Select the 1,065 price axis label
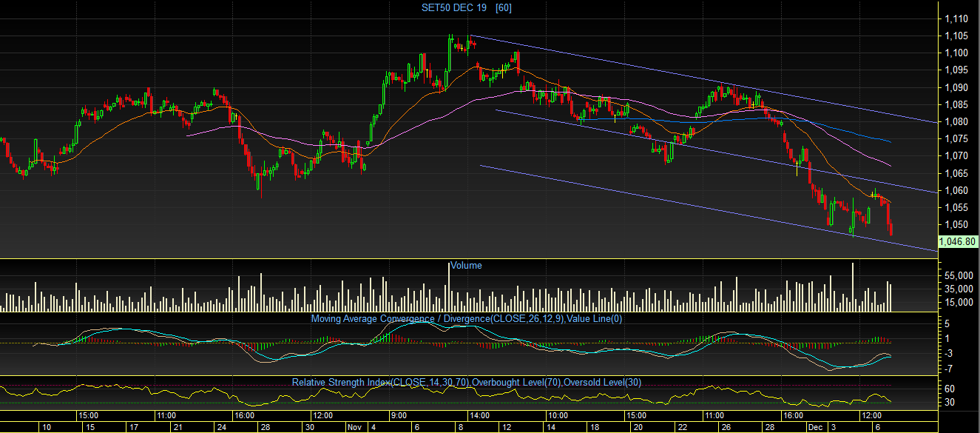The height and width of the screenshot is (433, 980). pyautogui.click(x=956, y=173)
